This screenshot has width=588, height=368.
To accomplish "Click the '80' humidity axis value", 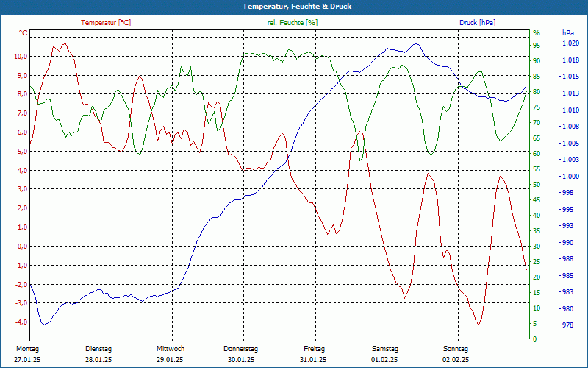I will [x=537, y=91].
